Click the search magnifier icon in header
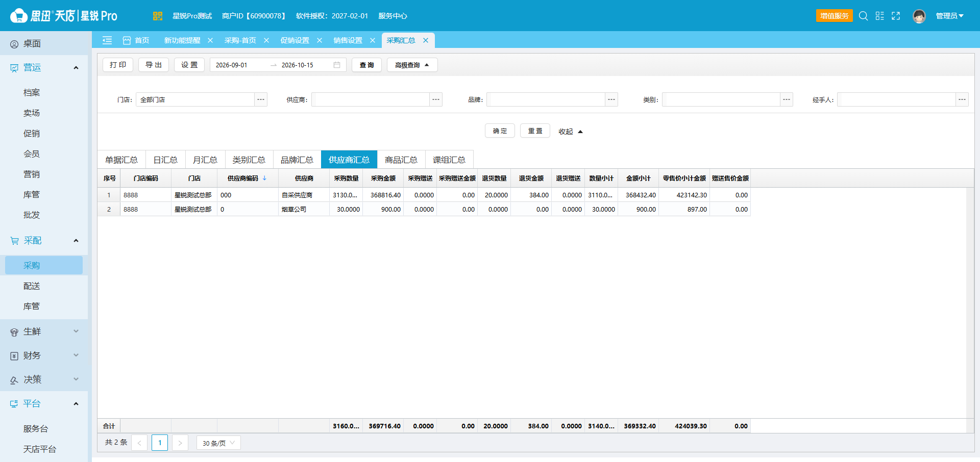The height and width of the screenshot is (462, 980). point(863,16)
